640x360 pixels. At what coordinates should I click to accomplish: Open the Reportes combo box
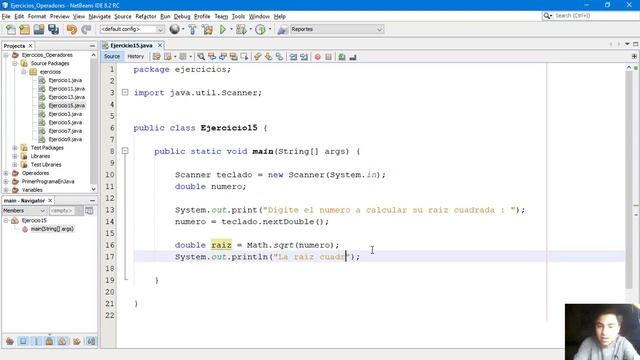tap(336, 29)
